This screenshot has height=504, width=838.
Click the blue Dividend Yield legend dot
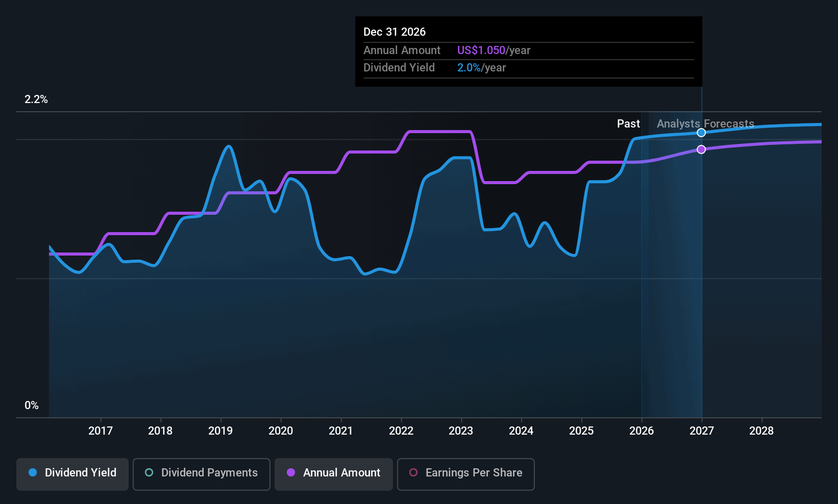coord(33,473)
